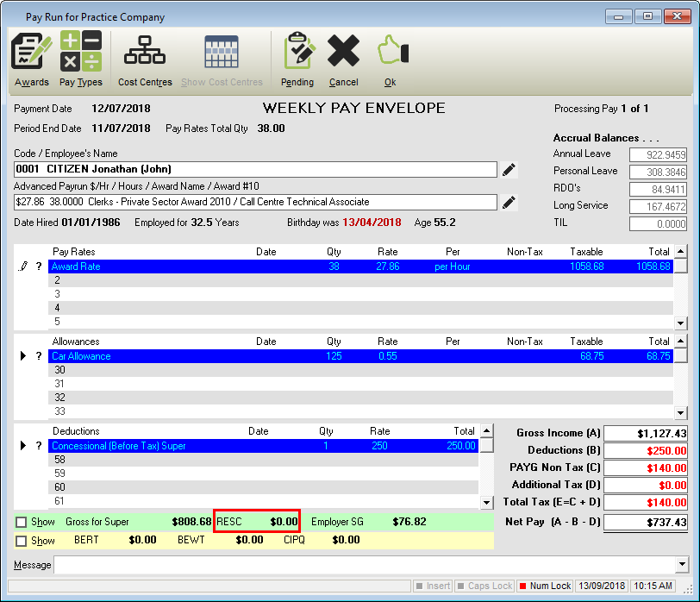Viewport: 700px width, 602px height.
Task: Edit the employee name with the pencil icon
Action: [x=509, y=169]
